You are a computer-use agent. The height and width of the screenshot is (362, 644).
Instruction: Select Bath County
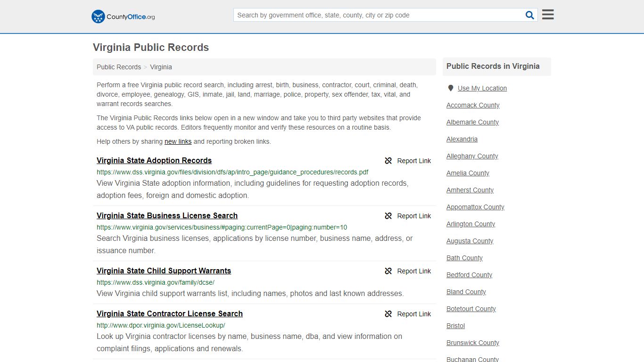point(464,258)
